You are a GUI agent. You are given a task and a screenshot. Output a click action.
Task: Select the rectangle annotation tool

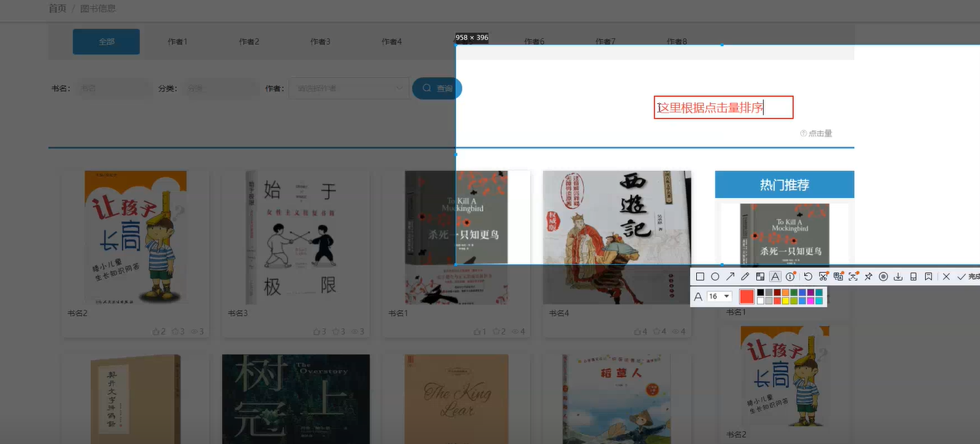click(700, 277)
